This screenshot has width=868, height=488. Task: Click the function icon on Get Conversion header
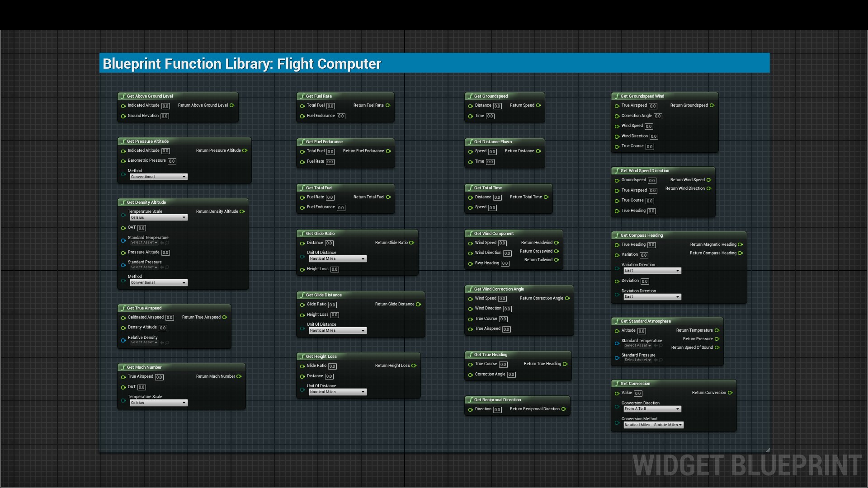click(x=617, y=383)
